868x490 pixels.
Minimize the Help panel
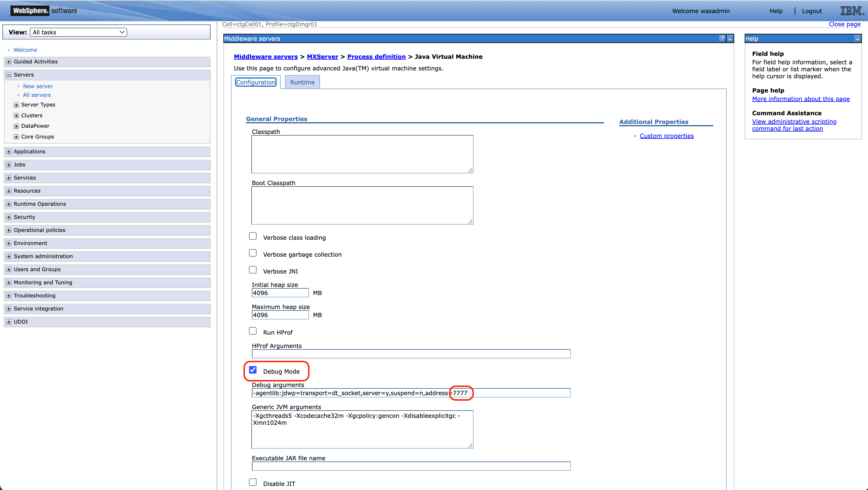click(x=857, y=38)
